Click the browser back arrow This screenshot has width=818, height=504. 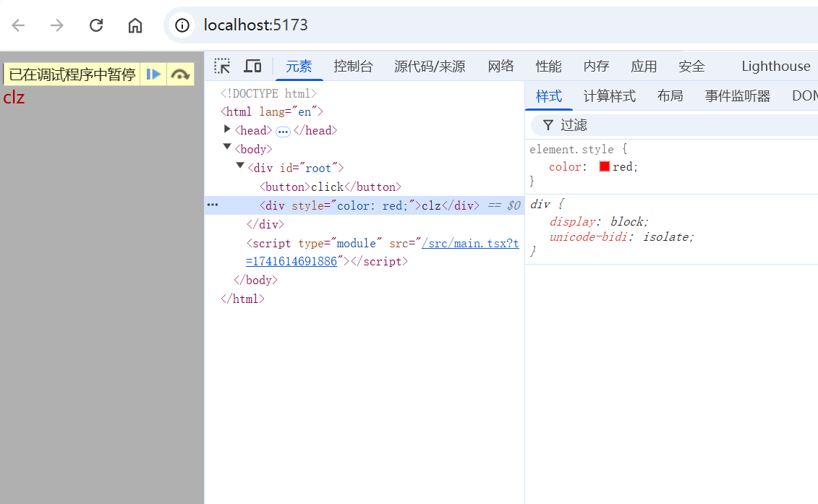[18, 25]
